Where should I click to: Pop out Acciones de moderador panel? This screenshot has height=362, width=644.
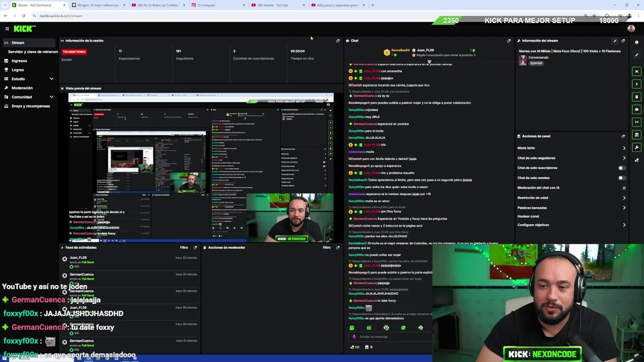pyautogui.click(x=338, y=247)
